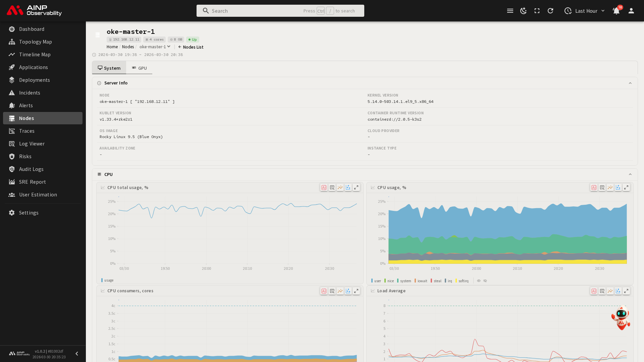Go back to Nodes List
The height and width of the screenshot is (362, 644).
[x=191, y=47]
